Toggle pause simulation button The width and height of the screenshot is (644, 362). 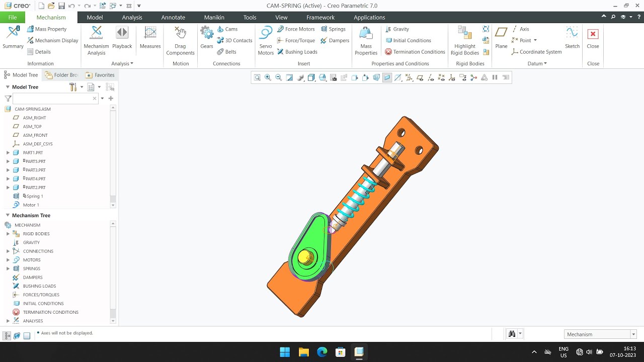point(495,77)
